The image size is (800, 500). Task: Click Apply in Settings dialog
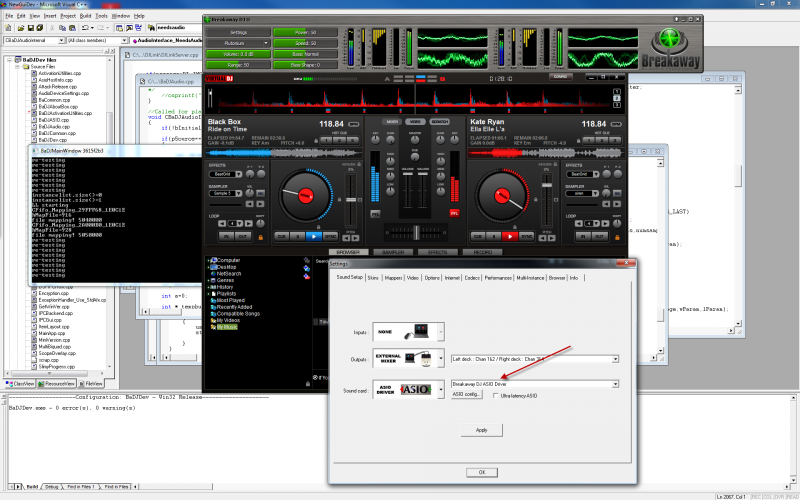tap(482, 430)
